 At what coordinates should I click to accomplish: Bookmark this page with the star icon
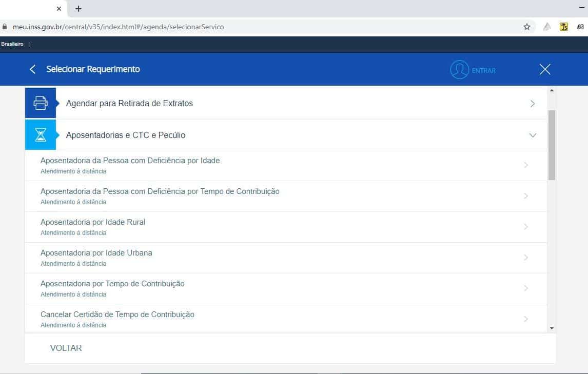527,27
